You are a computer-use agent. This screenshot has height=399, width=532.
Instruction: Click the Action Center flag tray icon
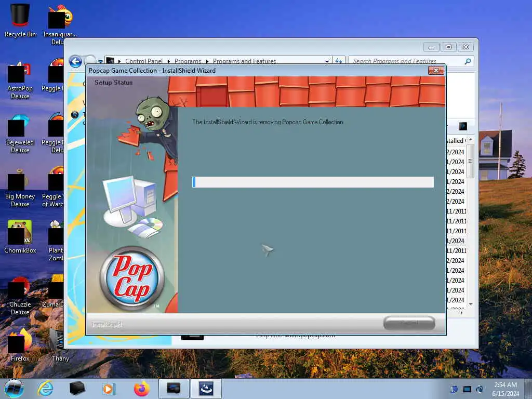coord(454,389)
